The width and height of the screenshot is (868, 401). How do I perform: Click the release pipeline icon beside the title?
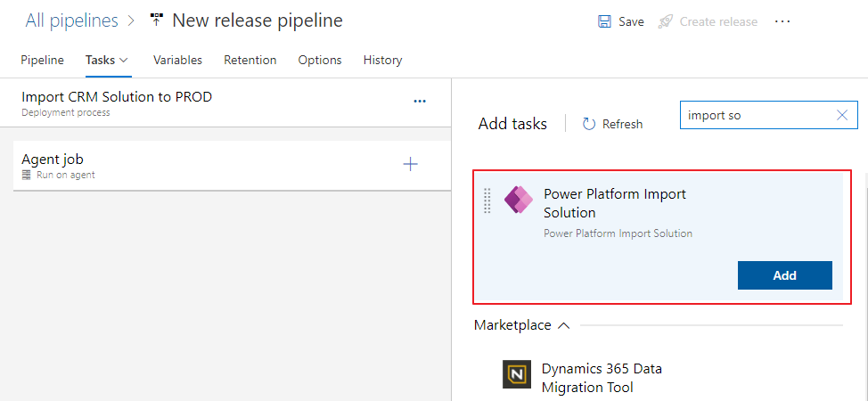(157, 21)
